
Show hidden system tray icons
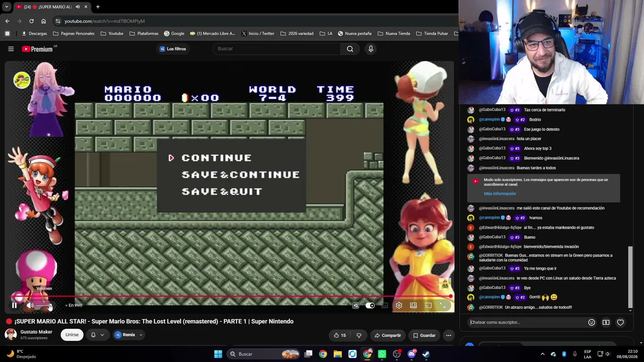click(542, 354)
